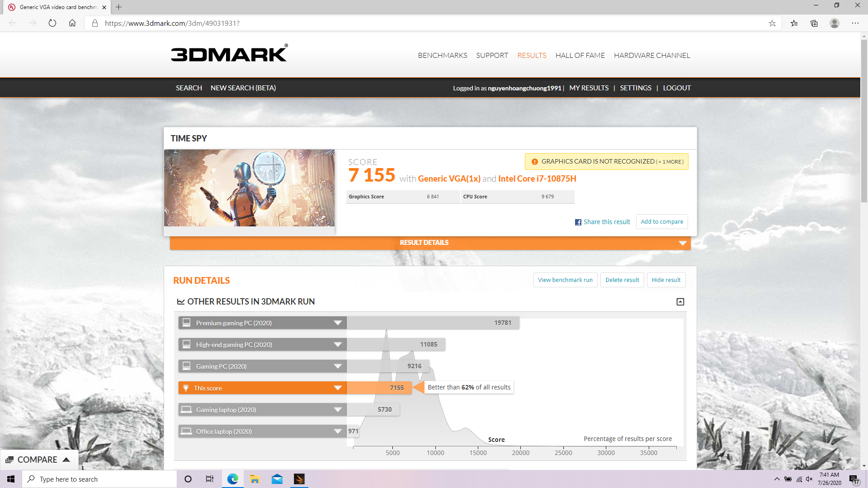Open File Explorer from the taskbar
868x488 pixels.
tap(255, 479)
